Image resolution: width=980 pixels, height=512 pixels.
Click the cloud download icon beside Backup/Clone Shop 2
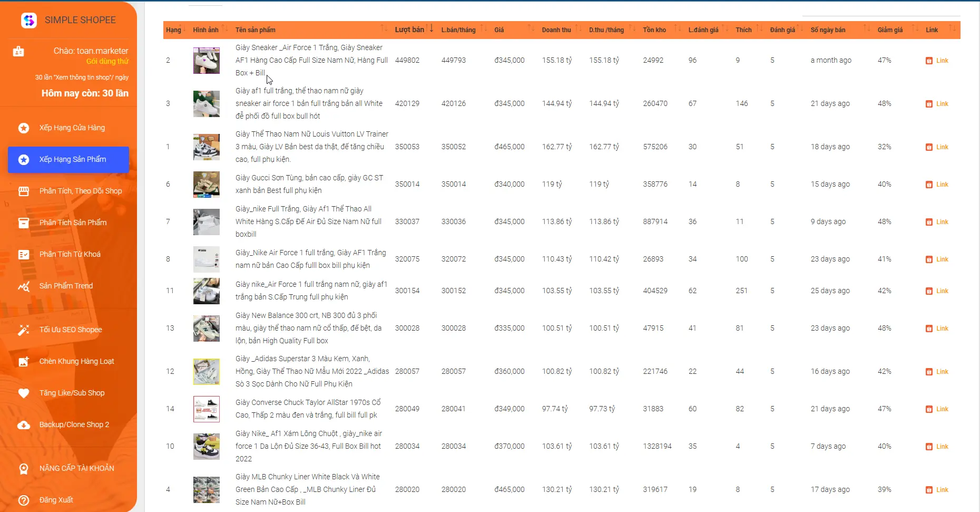tap(24, 424)
